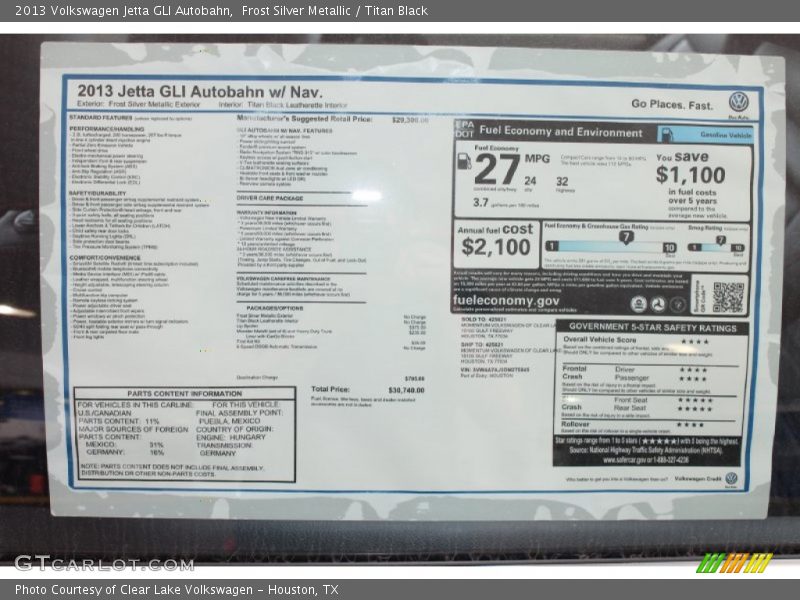This screenshot has width=800, height=600.
Task: Open the www.safercar.gov reference
Action: pos(645,460)
